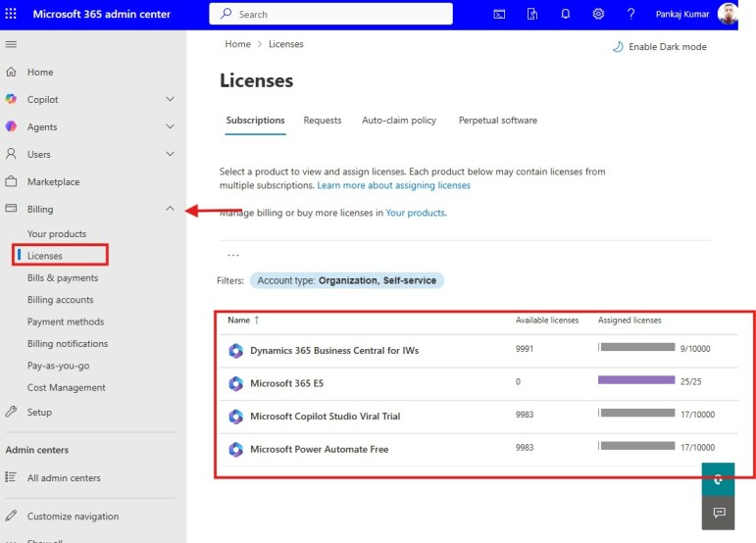Switch to the Auto-claim policy tab
Screen dimensions: 756x543
399,120
